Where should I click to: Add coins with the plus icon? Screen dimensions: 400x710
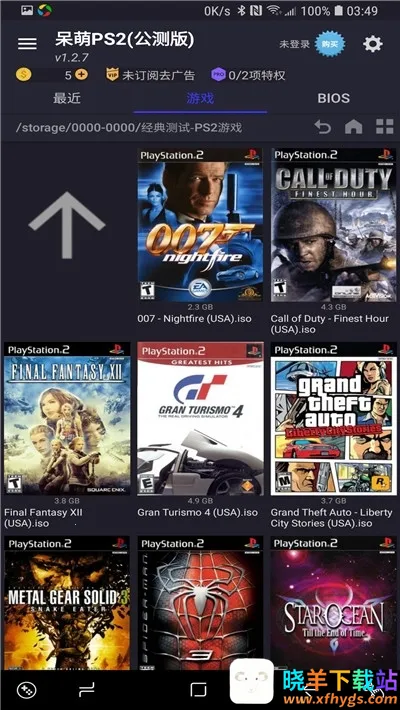pos(81,75)
